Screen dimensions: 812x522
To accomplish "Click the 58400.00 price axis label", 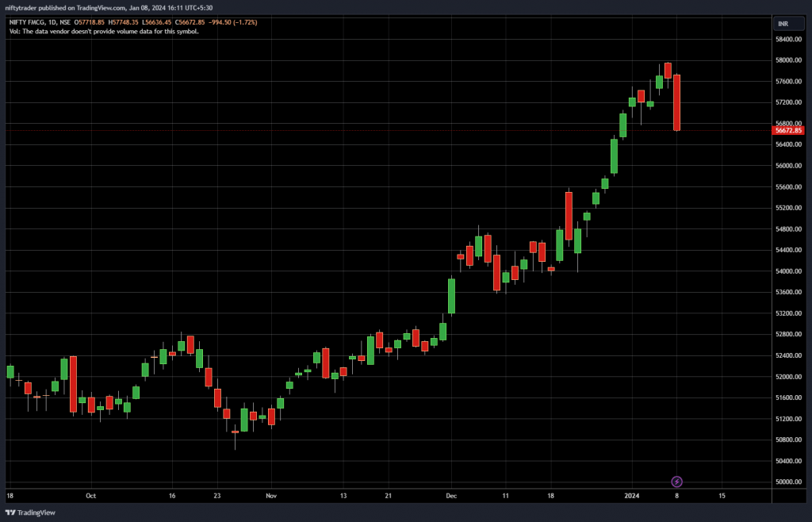I will coord(789,40).
